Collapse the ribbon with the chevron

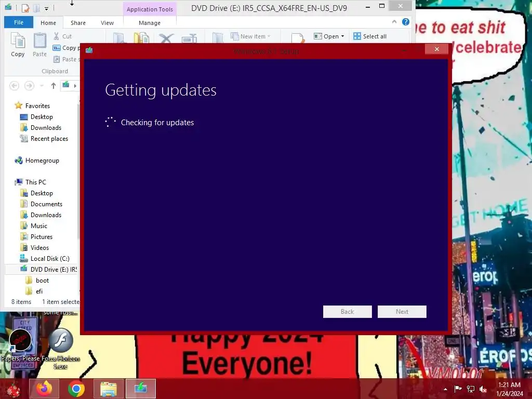coord(394,22)
